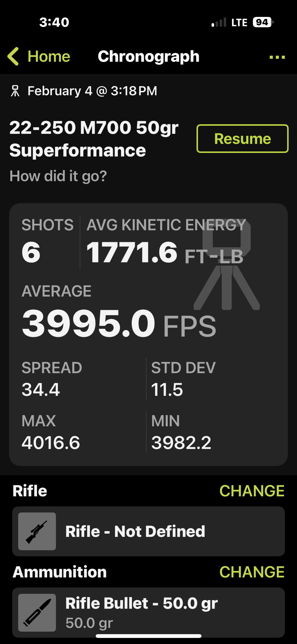Tap the rifle thumbnail icon
Viewport: 297px width, 644px height.
point(37,531)
